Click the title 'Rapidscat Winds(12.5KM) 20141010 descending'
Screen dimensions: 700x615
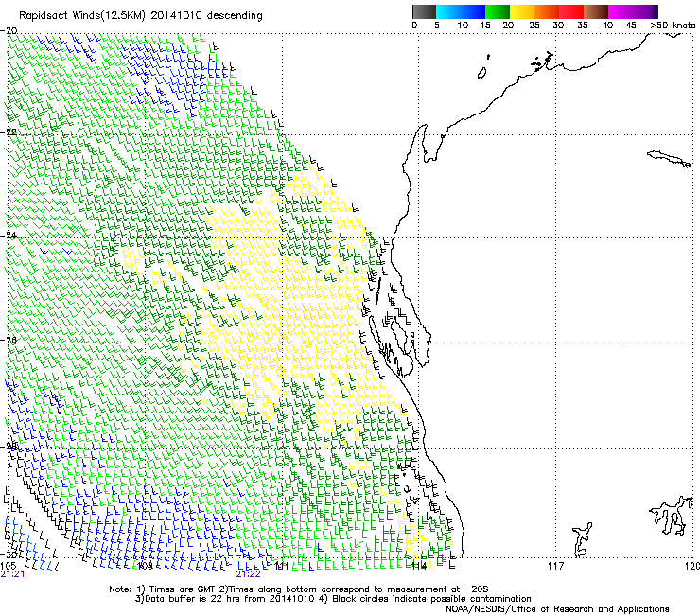click(141, 16)
